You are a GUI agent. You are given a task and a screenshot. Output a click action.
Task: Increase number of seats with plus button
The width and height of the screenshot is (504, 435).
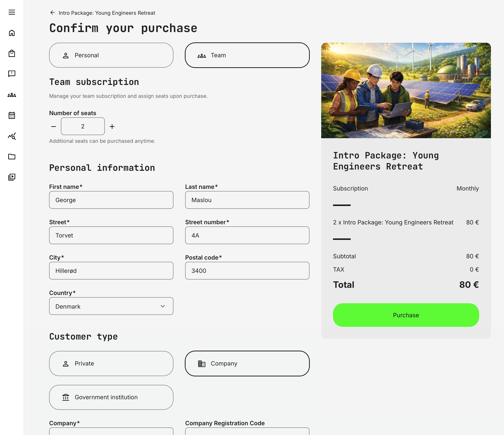click(x=112, y=126)
